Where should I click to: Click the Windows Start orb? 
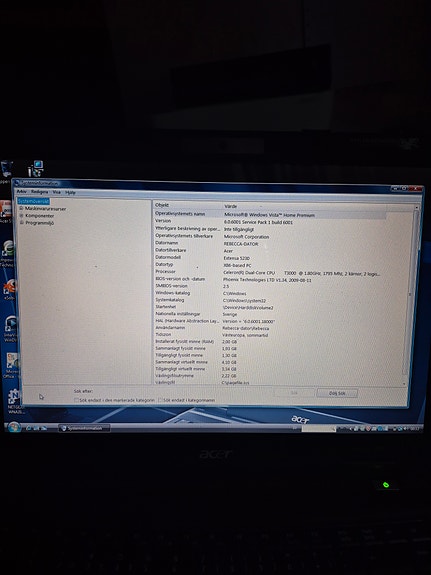[x=14, y=427]
